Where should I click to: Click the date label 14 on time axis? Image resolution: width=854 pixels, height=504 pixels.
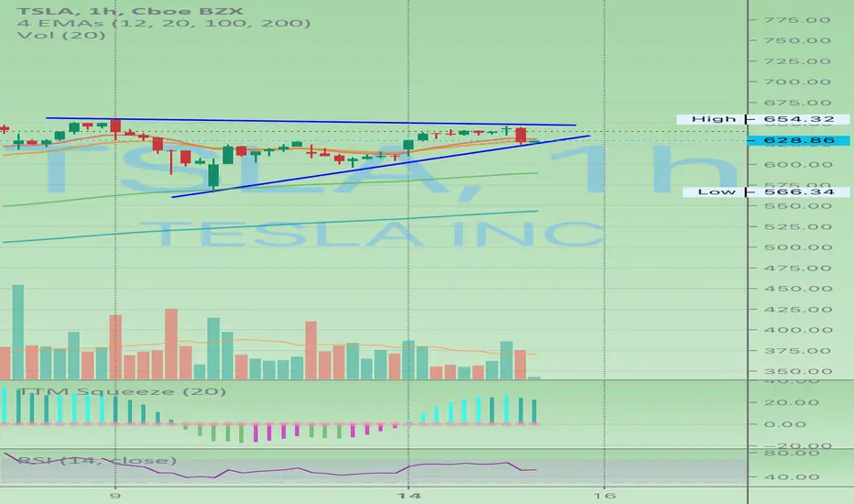[409, 495]
